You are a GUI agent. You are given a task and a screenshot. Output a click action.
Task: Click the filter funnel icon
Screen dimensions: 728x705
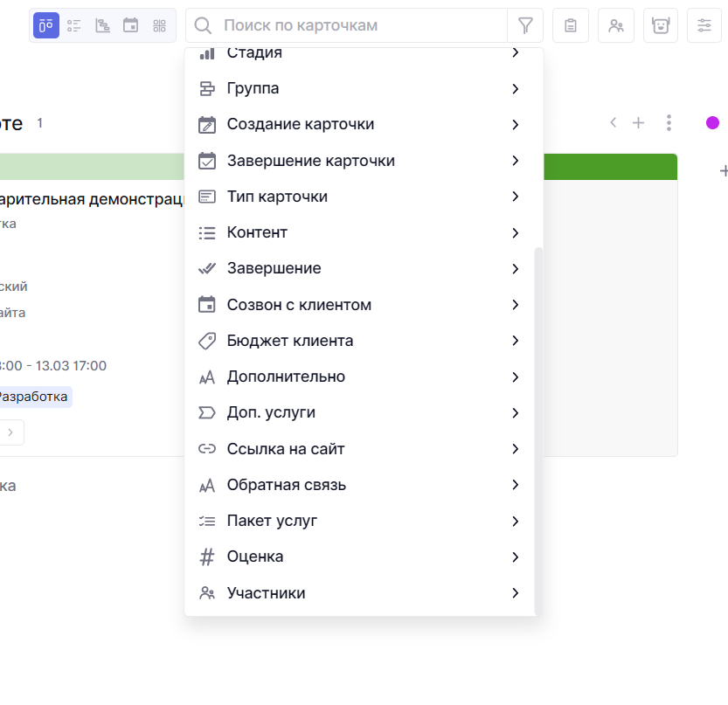pyautogui.click(x=525, y=25)
